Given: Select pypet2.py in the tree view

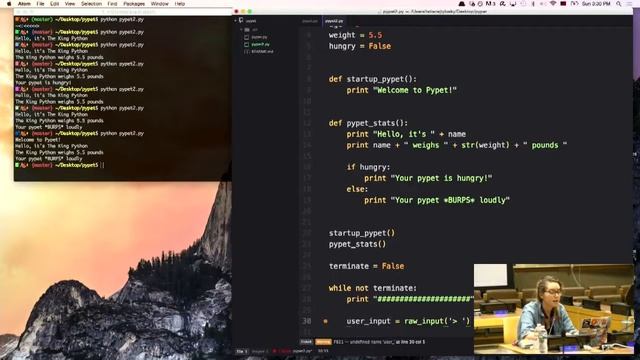Looking at the screenshot, I should (x=260, y=44).
